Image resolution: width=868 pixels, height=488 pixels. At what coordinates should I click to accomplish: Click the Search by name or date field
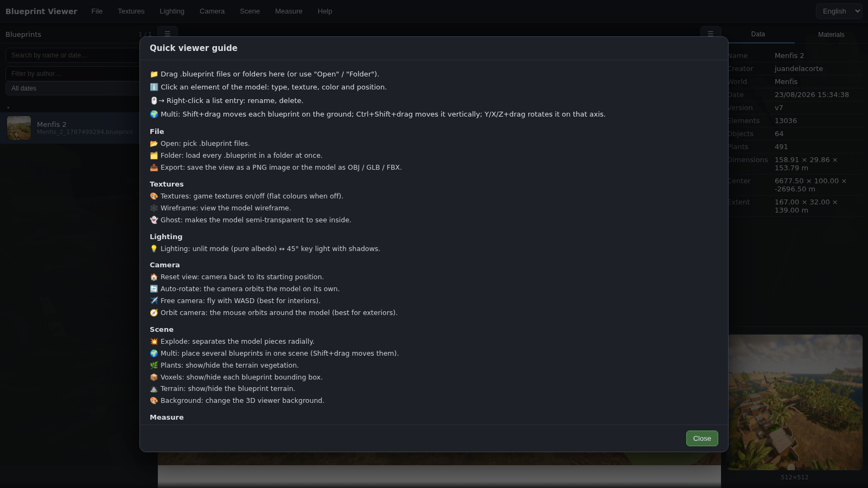pyautogui.click(x=73, y=55)
